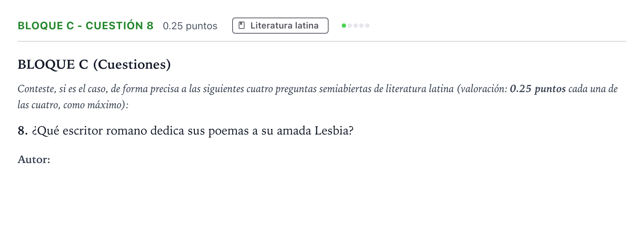Click the italic instructions starting with Conteste
The height and width of the screenshot is (234, 644).
pos(318,97)
